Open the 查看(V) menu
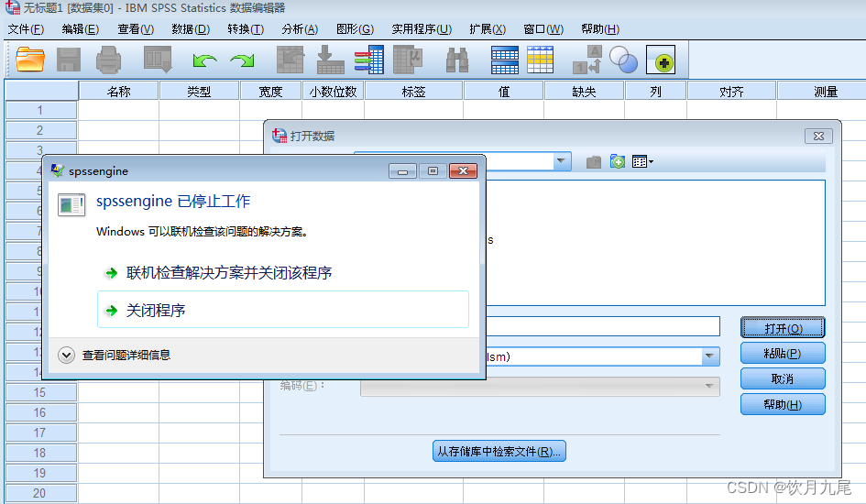The height and width of the screenshot is (504, 866). (x=136, y=28)
